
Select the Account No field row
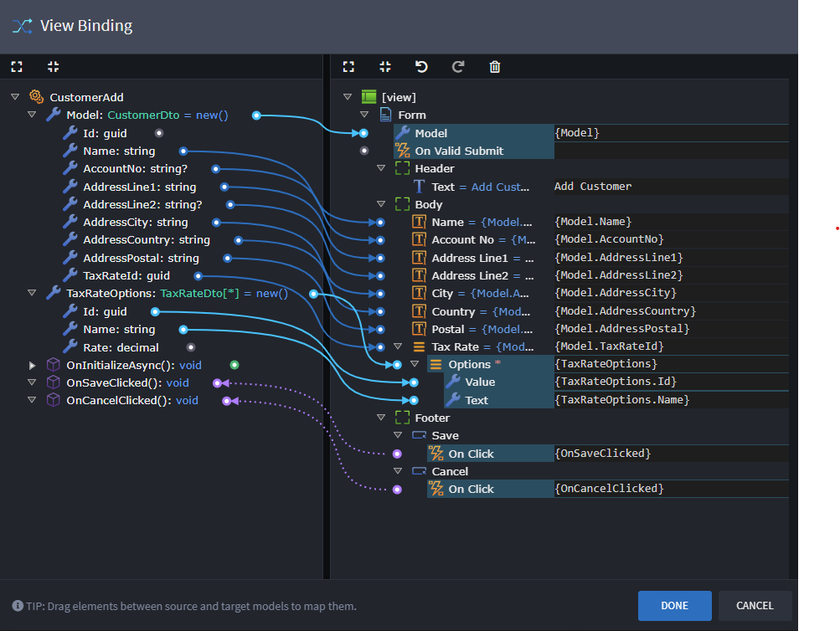click(482, 240)
